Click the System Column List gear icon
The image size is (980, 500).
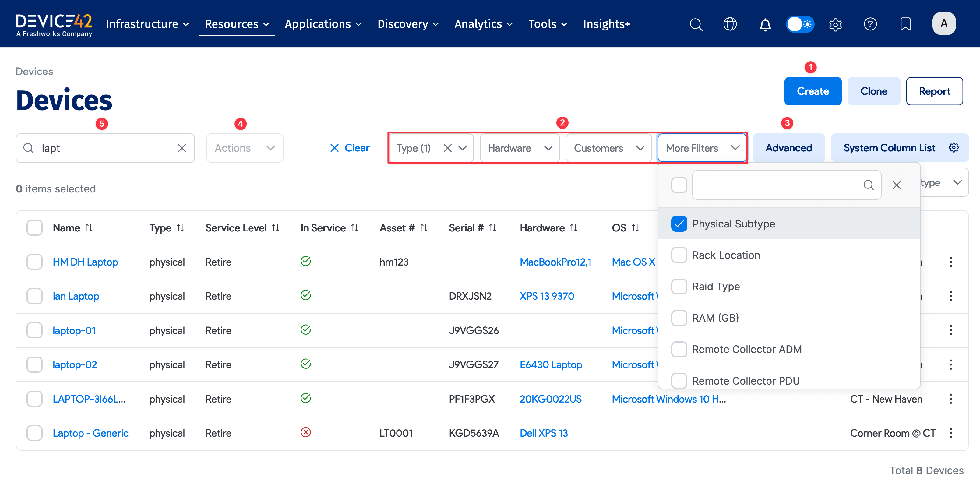coord(954,148)
